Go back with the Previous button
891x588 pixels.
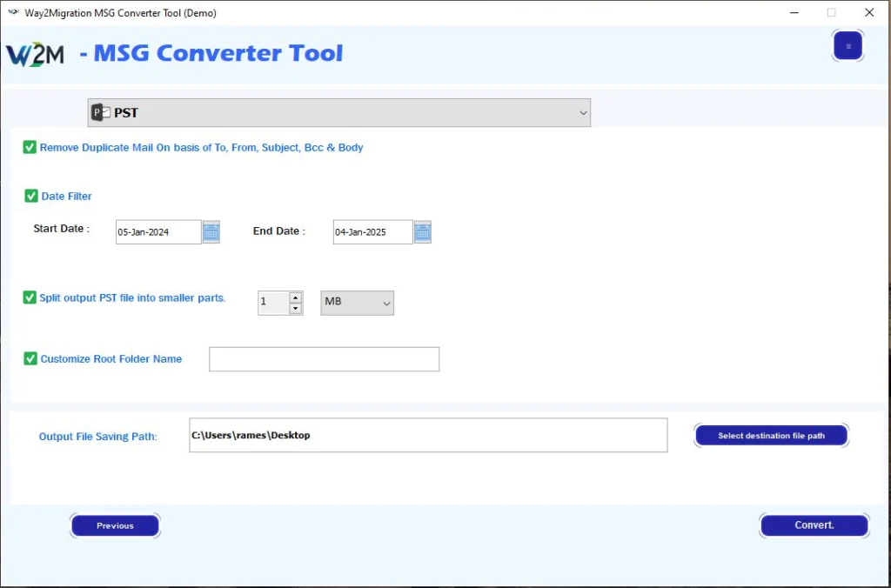pos(115,525)
